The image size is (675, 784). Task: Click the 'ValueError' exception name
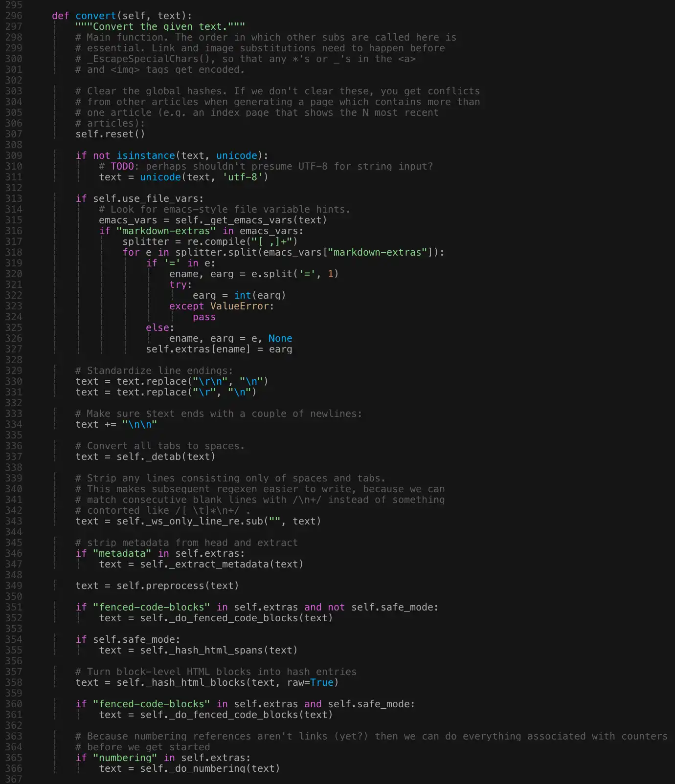(239, 306)
